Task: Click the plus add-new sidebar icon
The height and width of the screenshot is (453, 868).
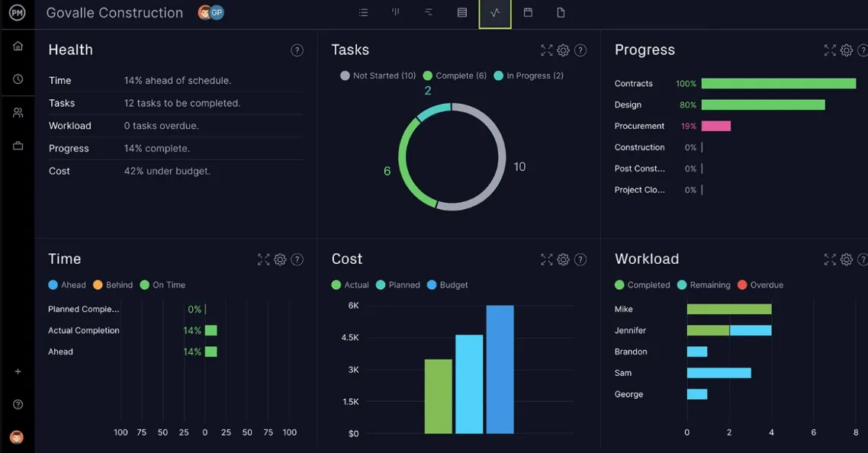Action: point(18,371)
